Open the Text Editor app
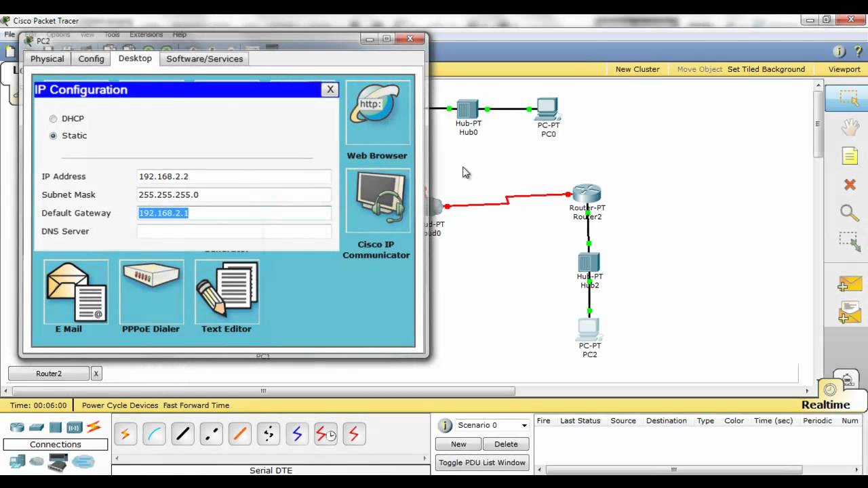The image size is (868, 488). tap(226, 291)
